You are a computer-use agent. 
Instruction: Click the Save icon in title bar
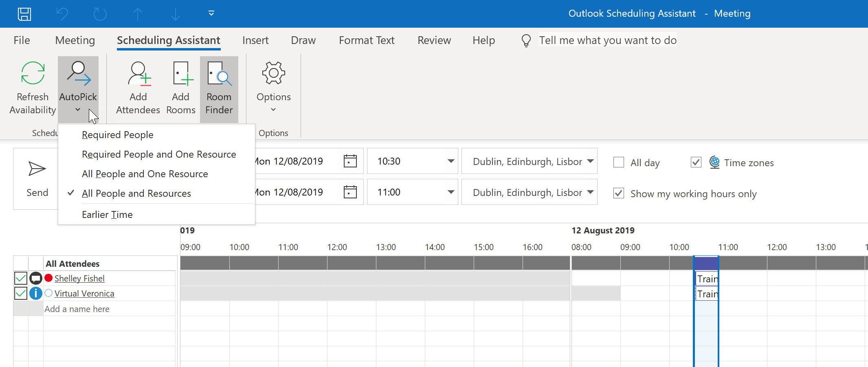tap(24, 14)
